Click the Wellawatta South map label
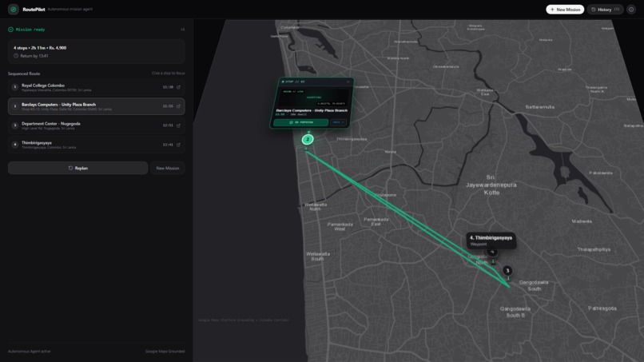 point(317,257)
